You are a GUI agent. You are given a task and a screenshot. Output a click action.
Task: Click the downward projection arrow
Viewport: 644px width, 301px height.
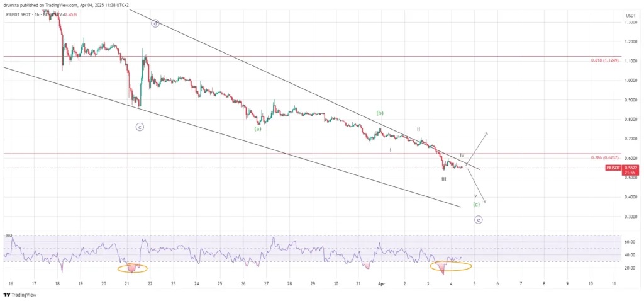478,187
